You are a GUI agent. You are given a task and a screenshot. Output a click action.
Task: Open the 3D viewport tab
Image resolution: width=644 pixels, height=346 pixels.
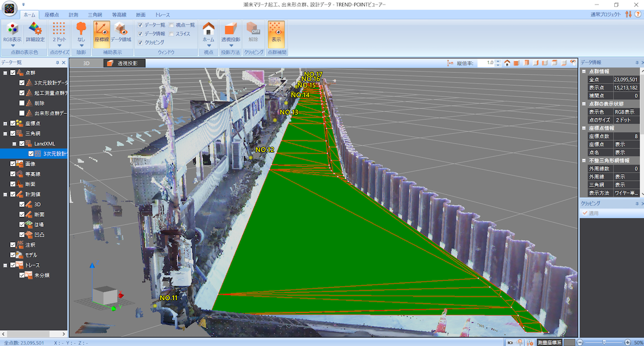tap(86, 63)
